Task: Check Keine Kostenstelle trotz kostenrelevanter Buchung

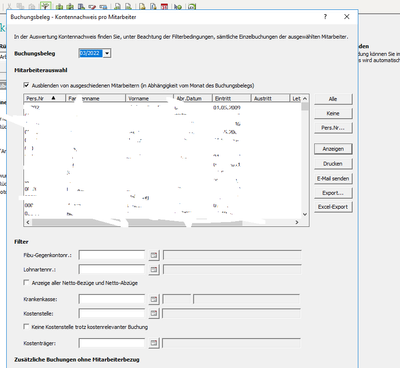Action: (x=26, y=326)
